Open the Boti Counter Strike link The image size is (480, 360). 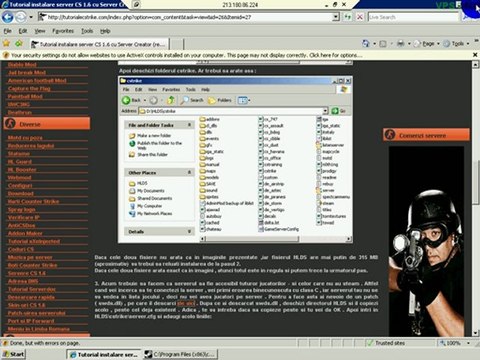(32, 265)
